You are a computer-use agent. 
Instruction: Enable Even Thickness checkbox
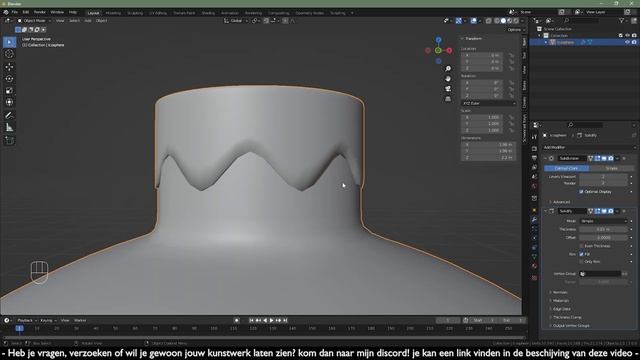point(581,246)
